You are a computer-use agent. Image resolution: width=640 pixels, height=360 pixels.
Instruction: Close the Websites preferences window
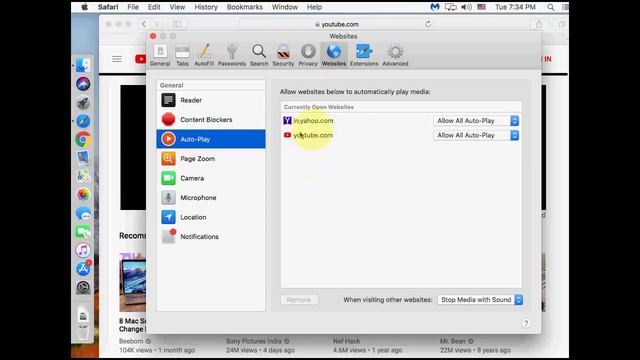(x=153, y=36)
